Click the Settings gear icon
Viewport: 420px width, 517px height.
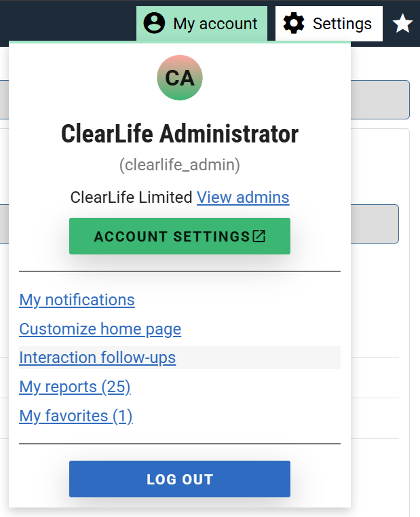coord(294,24)
